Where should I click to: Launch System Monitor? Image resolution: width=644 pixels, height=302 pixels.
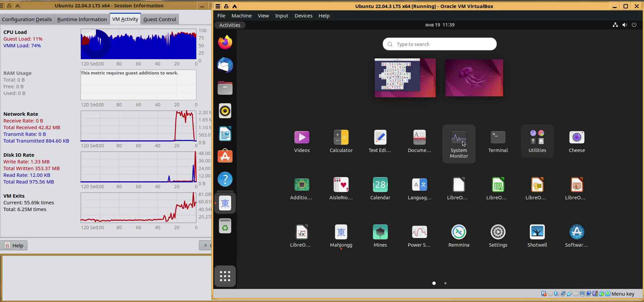(459, 144)
